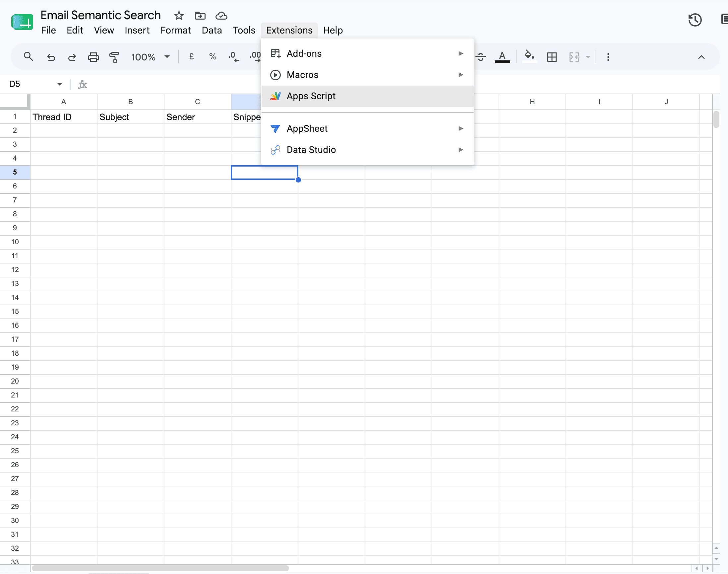Close the Extensions menu
Screen dimensions: 728x574
point(289,30)
